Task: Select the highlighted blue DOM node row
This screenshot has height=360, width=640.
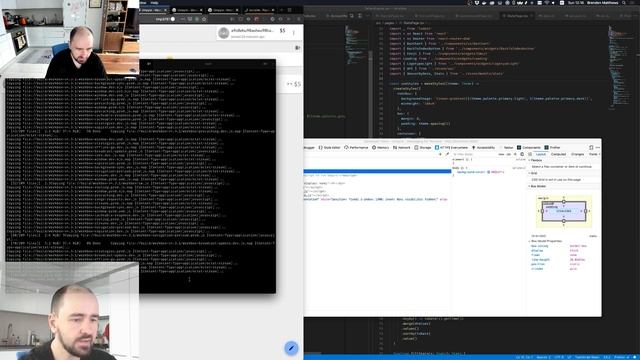Action: click(377, 171)
